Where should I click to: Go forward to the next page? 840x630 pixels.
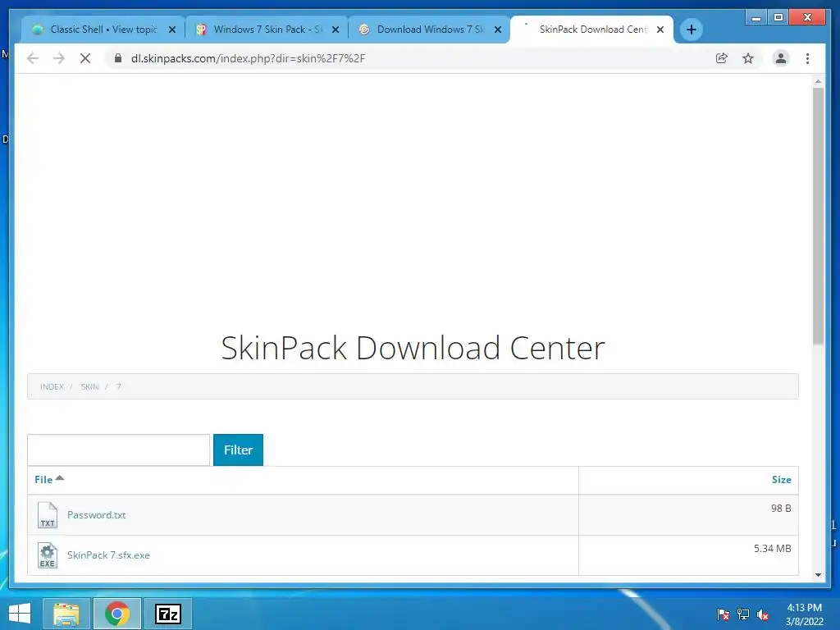[x=59, y=58]
